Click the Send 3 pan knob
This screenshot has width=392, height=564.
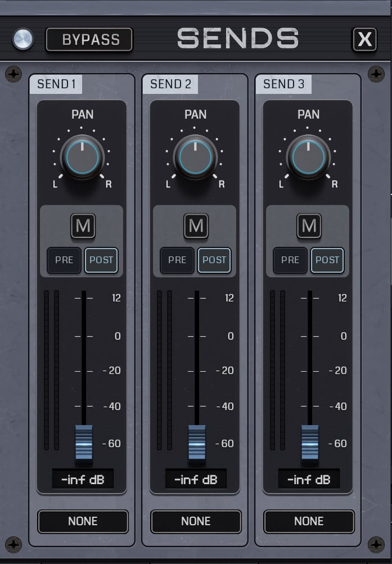point(308,157)
